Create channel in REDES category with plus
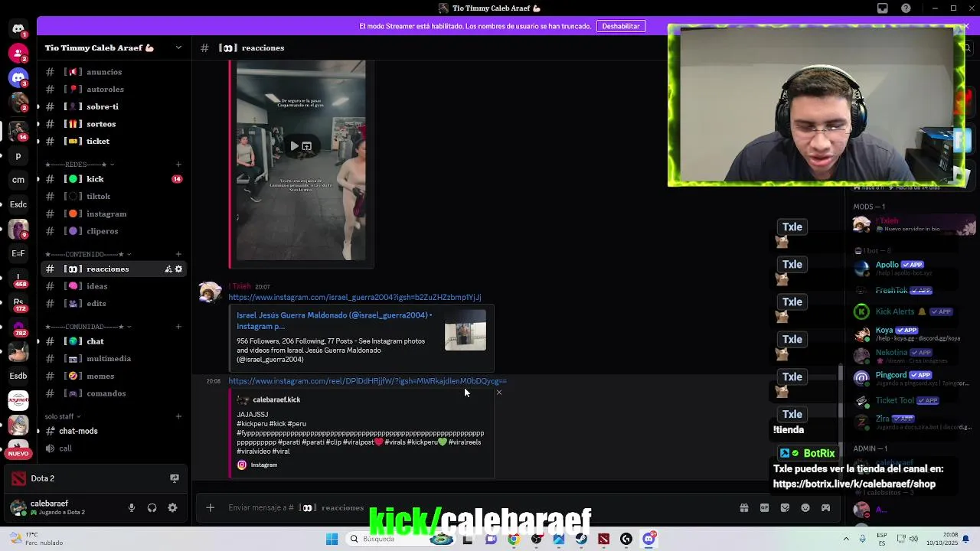This screenshot has width=980, height=551. [x=178, y=165]
